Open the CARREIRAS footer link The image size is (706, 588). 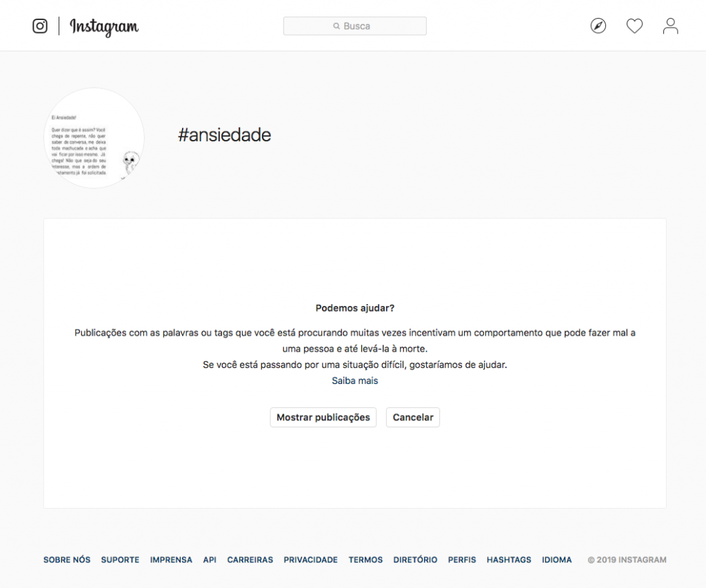250,560
